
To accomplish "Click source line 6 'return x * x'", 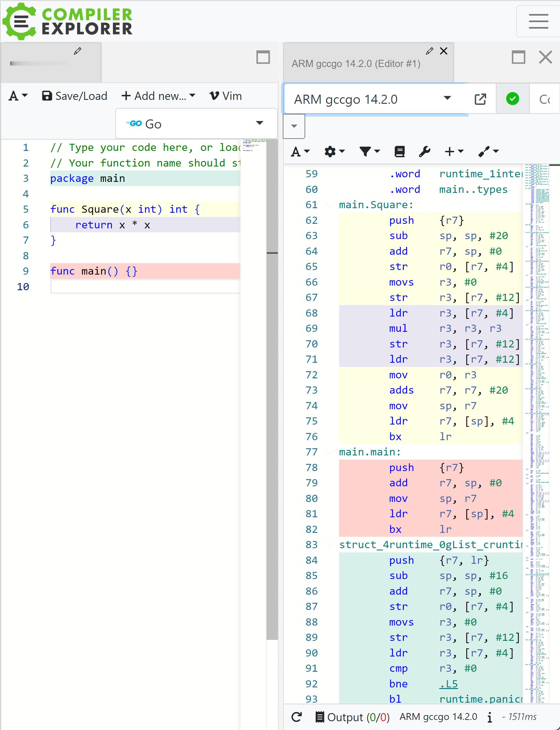I will [145, 225].
